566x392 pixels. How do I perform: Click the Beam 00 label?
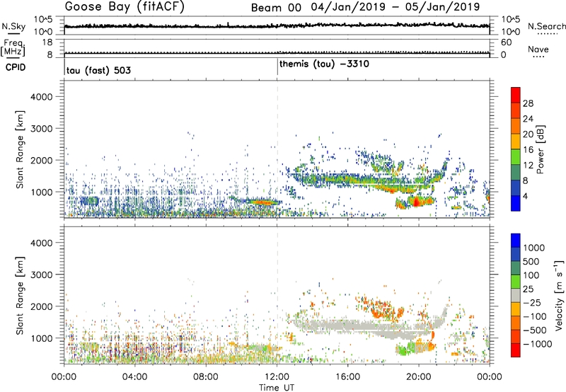tap(276, 8)
